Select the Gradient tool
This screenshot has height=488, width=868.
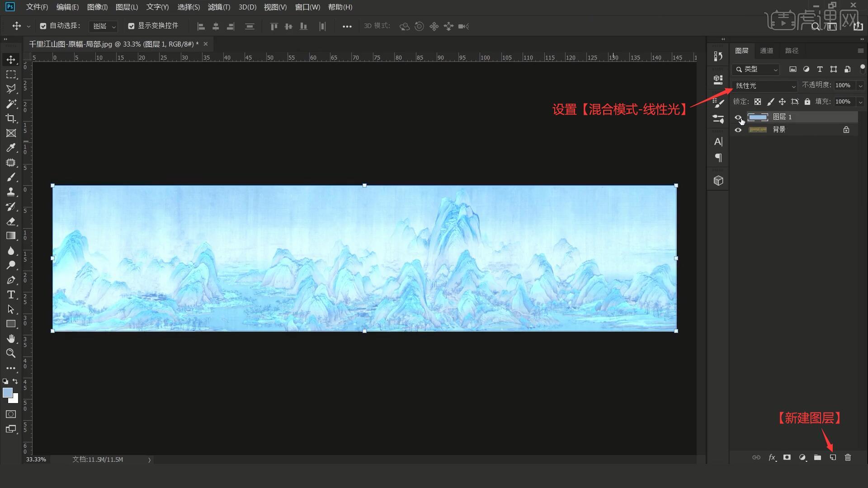(x=11, y=236)
